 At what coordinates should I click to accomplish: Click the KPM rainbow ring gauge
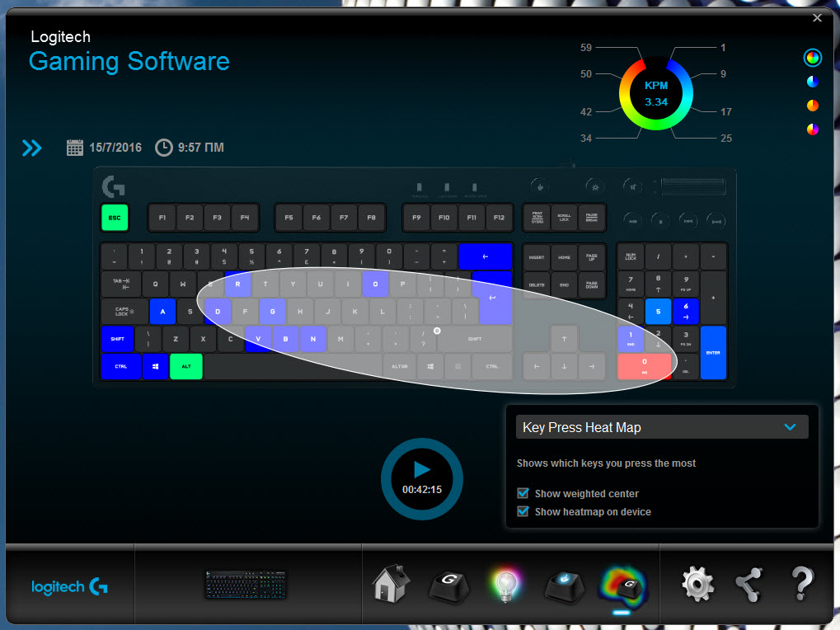tap(655, 94)
